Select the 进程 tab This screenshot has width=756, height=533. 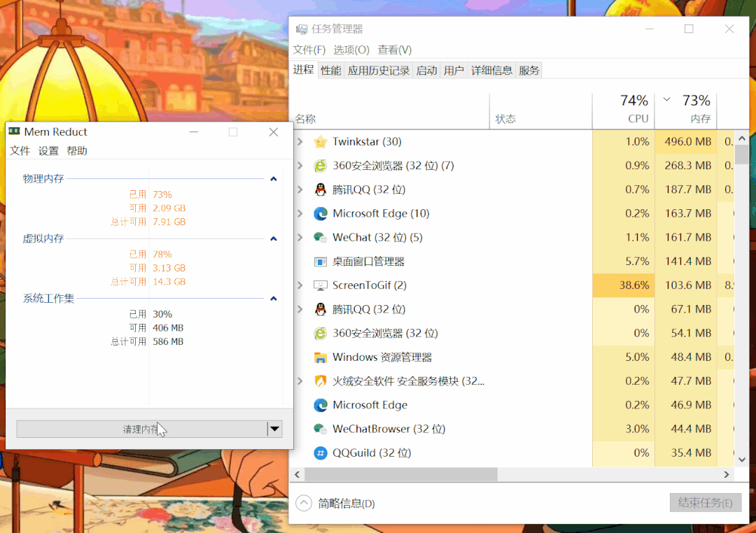303,70
